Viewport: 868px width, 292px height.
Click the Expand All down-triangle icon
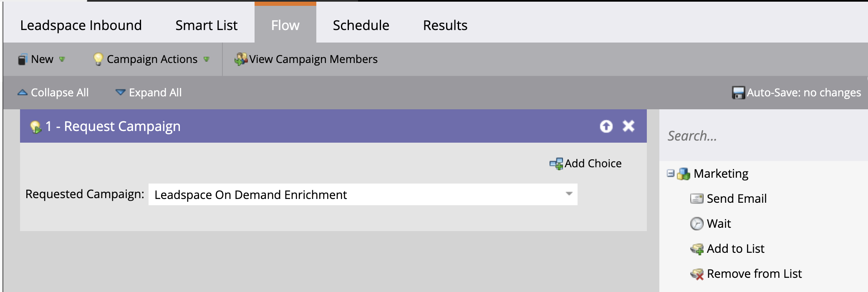(120, 92)
